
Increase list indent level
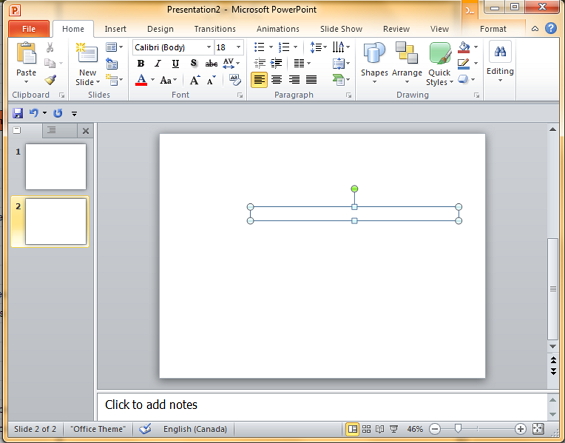tap(276, 63)
